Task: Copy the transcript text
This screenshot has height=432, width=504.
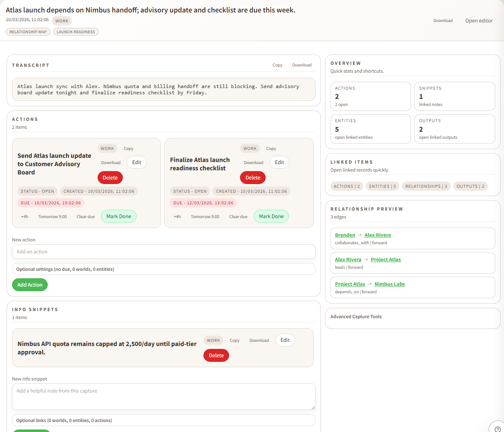Action: click(277, 65)
